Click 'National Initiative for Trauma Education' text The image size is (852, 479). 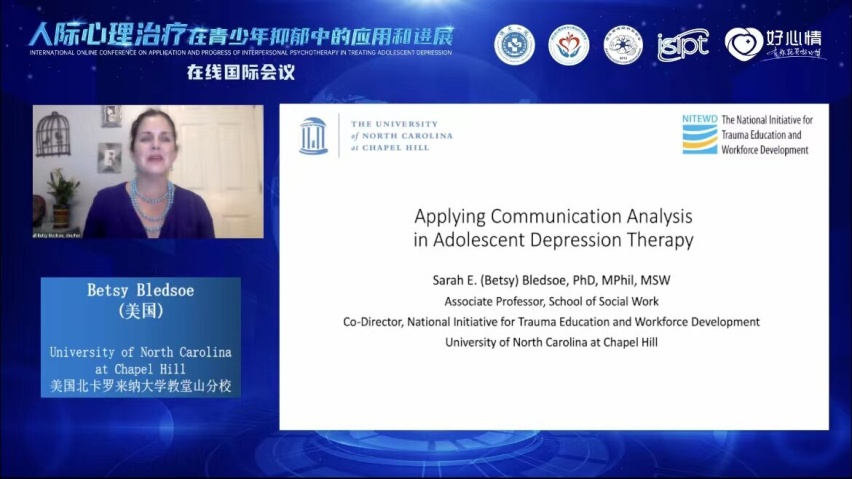coord(766,134)
